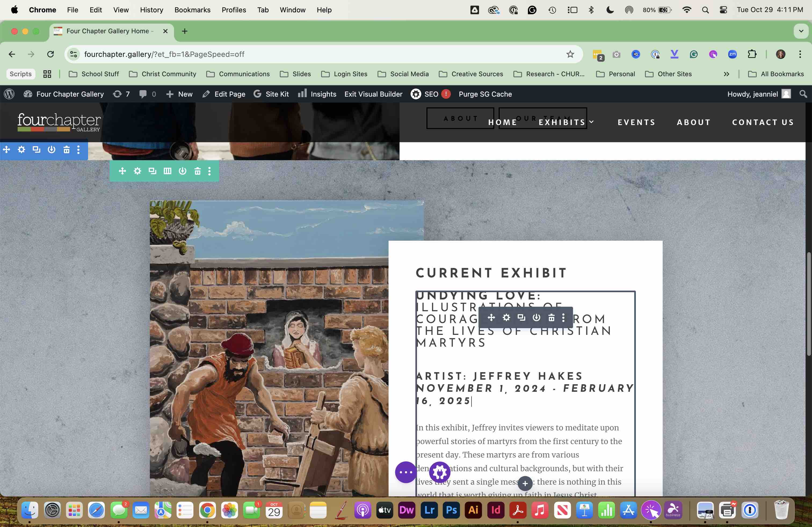This screenshot has width=812, height=527.
Task: Open All Bookmarks folder
Action: tap(775, 74)
